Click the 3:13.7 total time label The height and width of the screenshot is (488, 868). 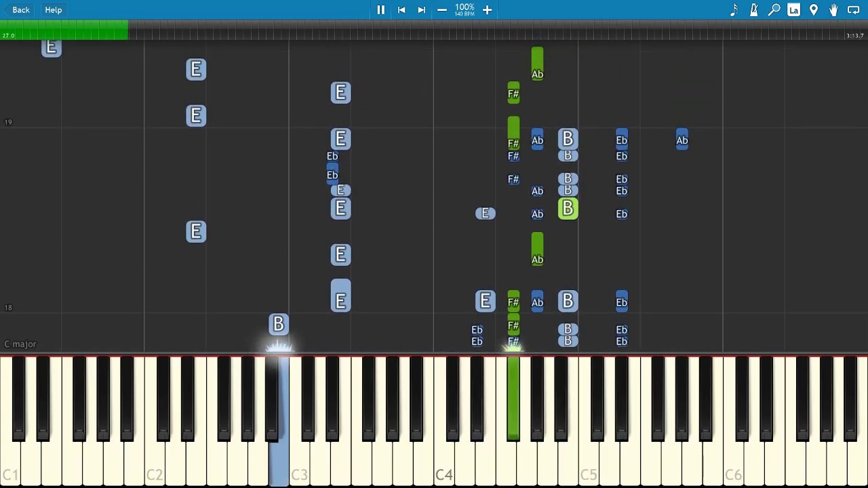pos(855,36)
